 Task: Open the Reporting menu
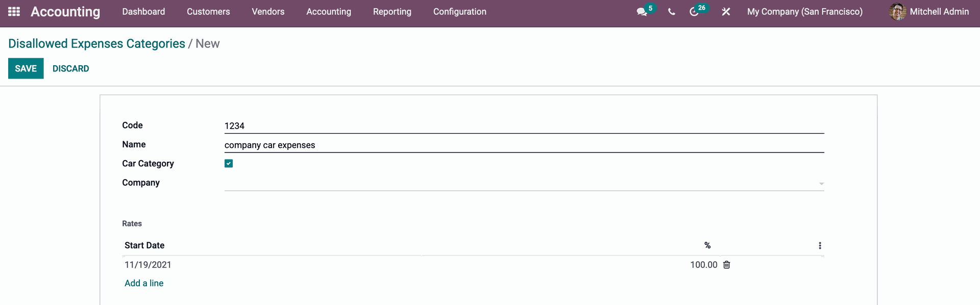pyautogui.click(x=392, y=12)
